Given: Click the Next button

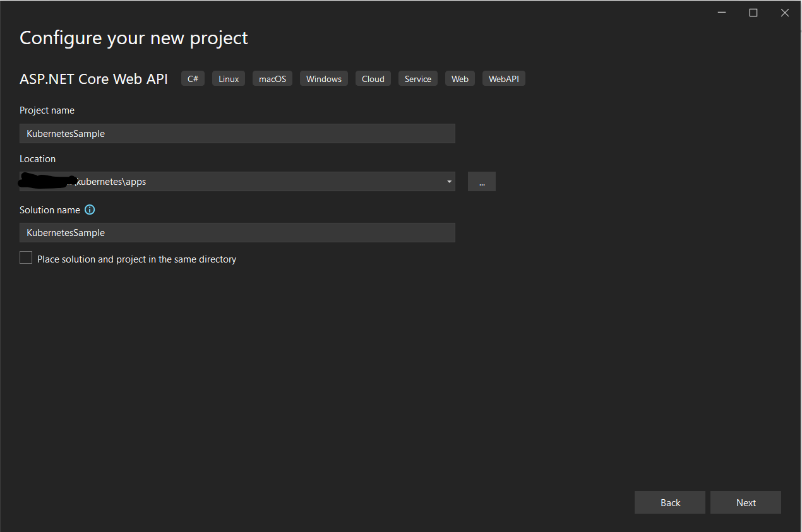Looking at the screenshot, I should point(746,502).
